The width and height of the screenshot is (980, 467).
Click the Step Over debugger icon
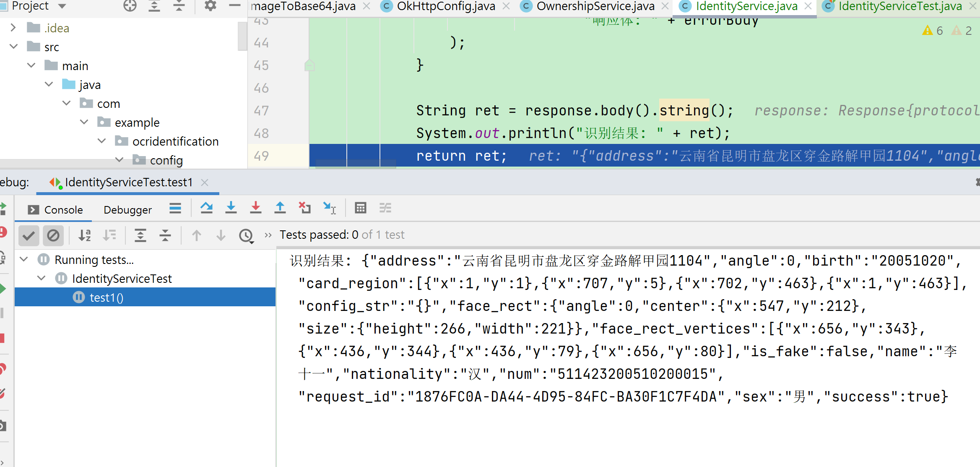coord(206,208)
